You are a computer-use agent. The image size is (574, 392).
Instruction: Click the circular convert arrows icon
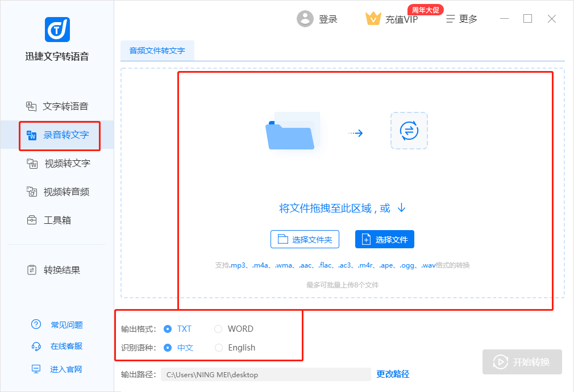point(409,131)
